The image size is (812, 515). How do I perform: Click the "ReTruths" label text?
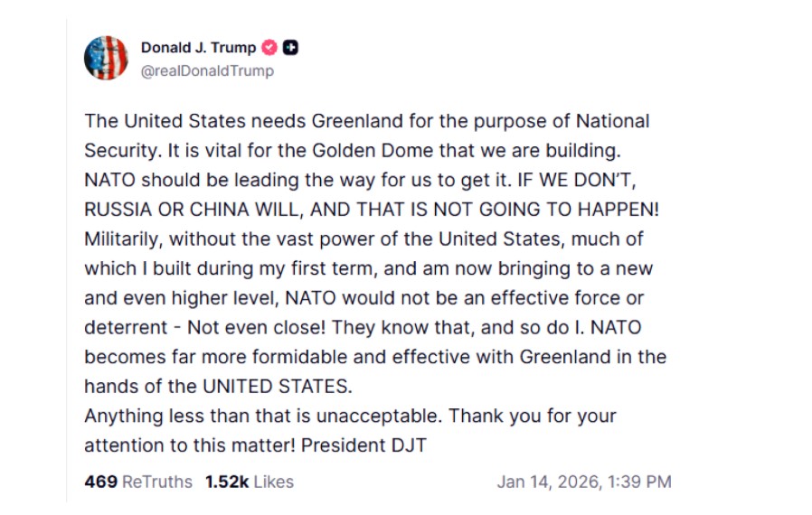[x=156, y=482]
